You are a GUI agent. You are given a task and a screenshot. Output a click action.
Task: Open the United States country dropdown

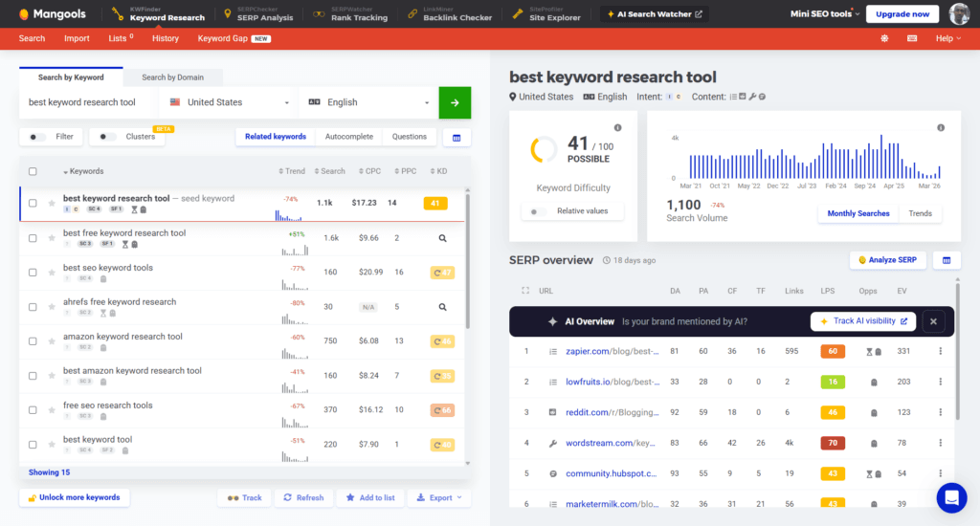230,102
